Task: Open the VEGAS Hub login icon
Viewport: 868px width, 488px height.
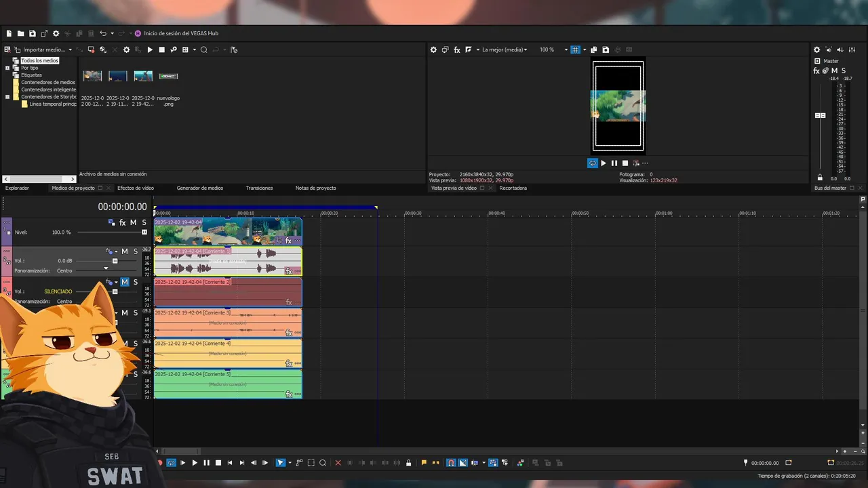Action: (x=138, y=33)
